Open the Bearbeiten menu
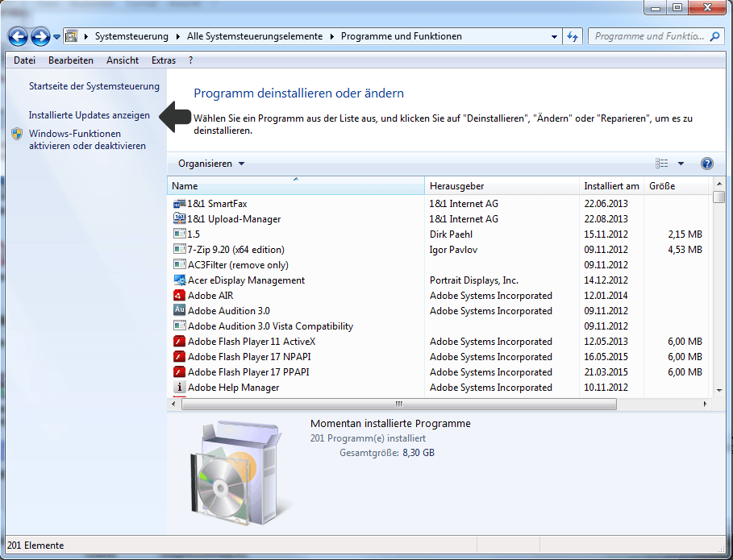The width and height of the screenshot is (733, 560). [71, 60]
